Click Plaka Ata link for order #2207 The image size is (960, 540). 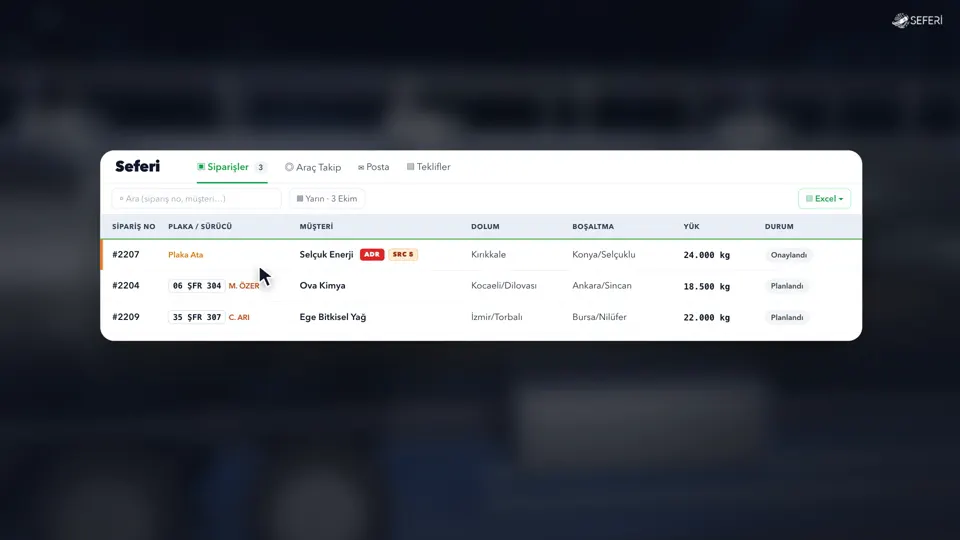pyautogui.click(x=186, y=255)
